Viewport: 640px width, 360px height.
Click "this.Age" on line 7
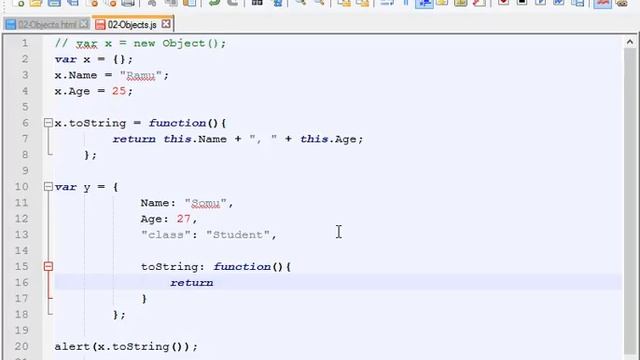(328, 139)
